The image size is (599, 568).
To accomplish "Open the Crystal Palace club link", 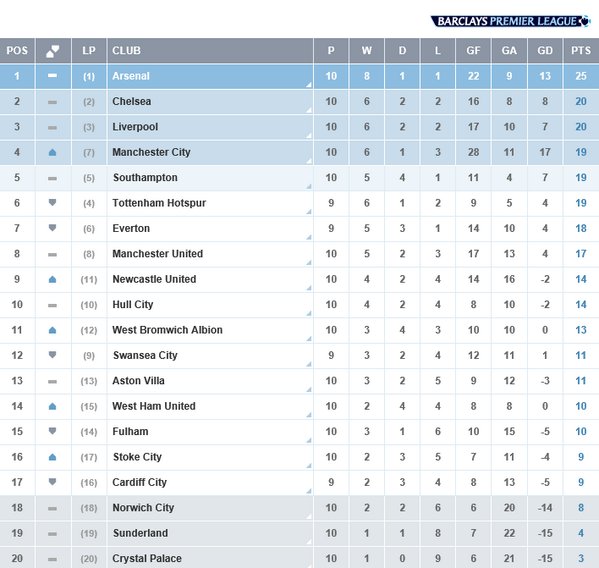I will (147, 558).
